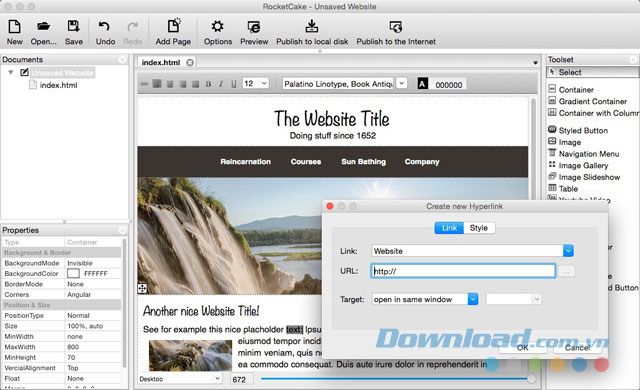Viewport: 640px width, 390px height.
Task: Open the Options gear
Action: (218, 33)
